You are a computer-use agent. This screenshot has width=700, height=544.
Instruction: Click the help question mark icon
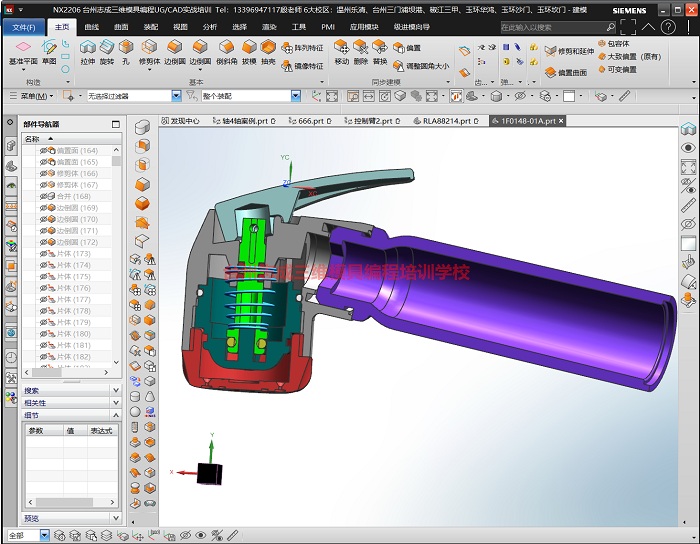point(668,27)
